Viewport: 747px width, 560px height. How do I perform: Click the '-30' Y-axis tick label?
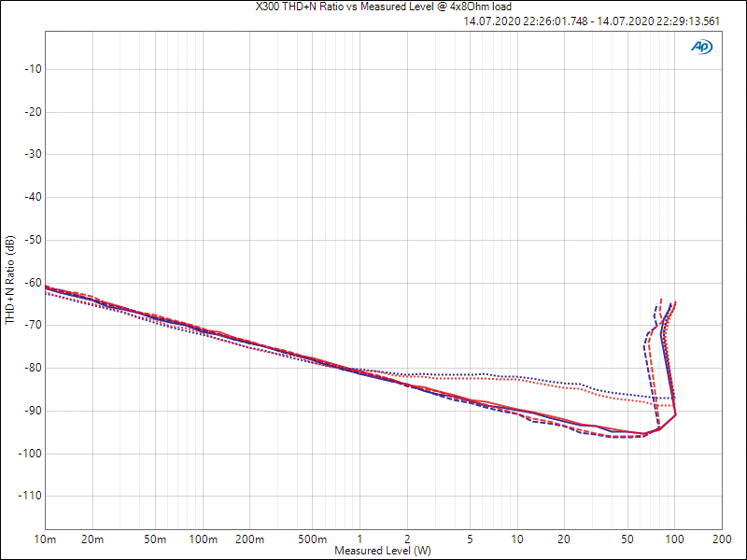[x=33, y=154]
